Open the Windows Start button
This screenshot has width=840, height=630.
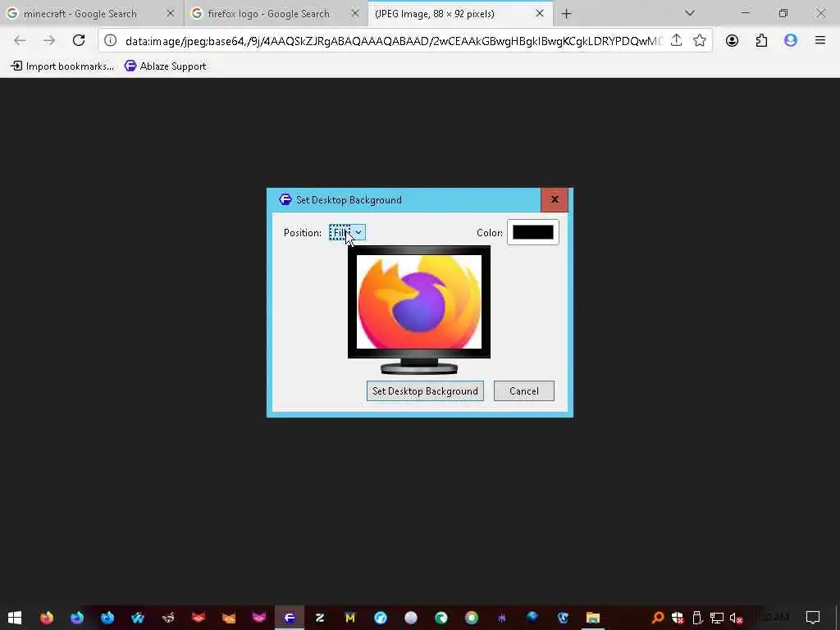[15, 618]
